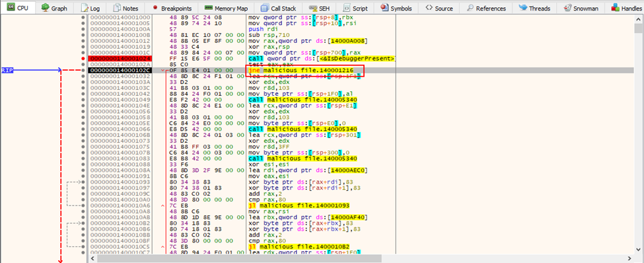
Task: Select the jl malicious file.1400010B2 instruction
Action: (x=299, y=246)
